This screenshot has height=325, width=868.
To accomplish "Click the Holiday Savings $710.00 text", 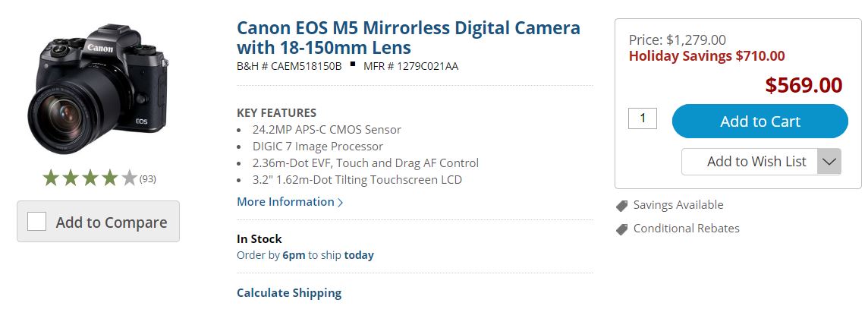I will (706, 56).
